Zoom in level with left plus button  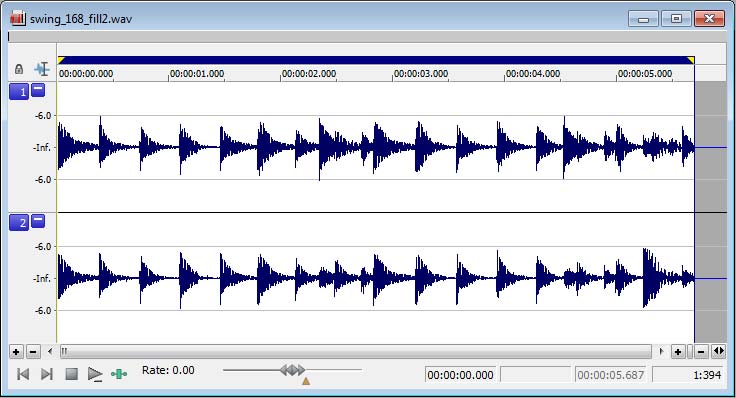pyautogui.click(x=16, y=352)
